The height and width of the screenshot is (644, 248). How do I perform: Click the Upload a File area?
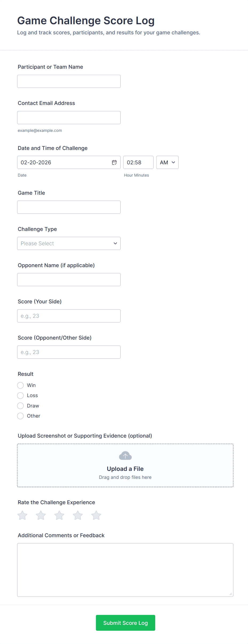[125, 469]
